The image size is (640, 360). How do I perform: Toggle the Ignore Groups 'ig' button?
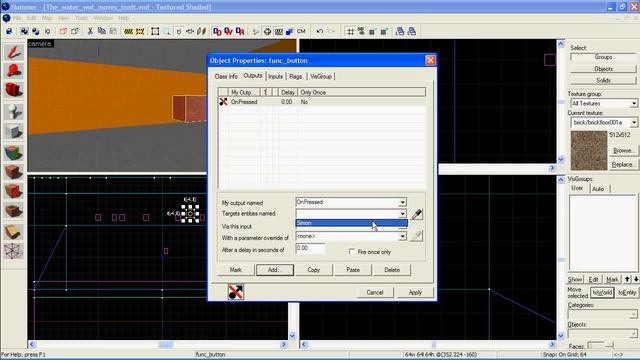tap(47, 31)
